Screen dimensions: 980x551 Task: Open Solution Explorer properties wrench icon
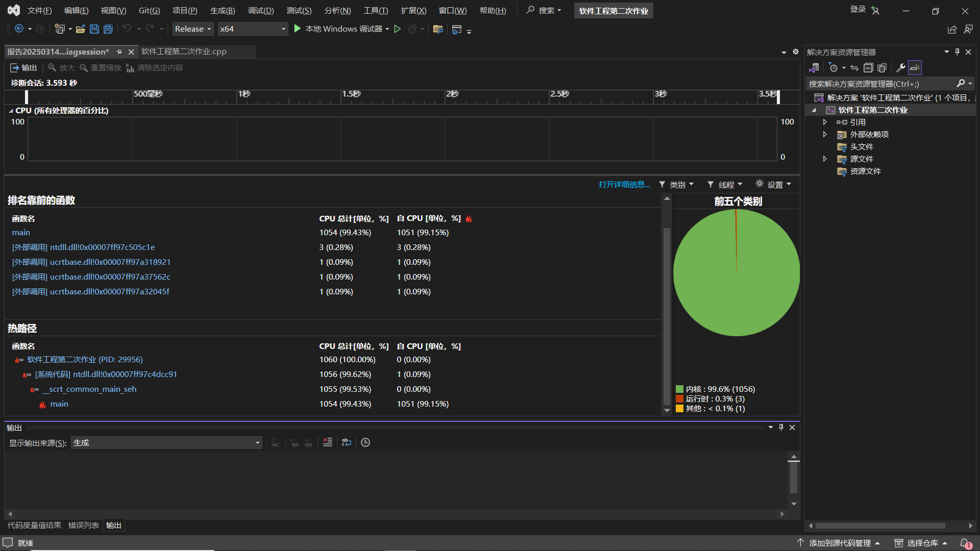tap(901, 68)
